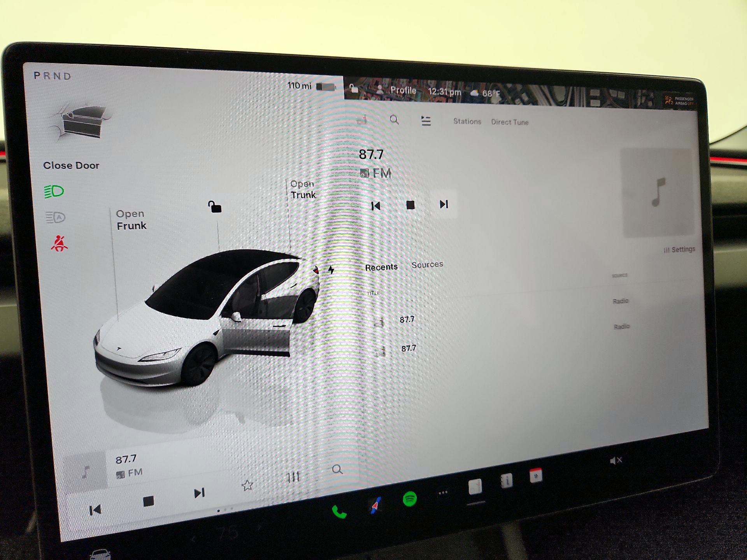Image resolution: width=747 pixels, height=560 pixels.
Task: Expand the app launcher three dots
Action: (443, 493)
